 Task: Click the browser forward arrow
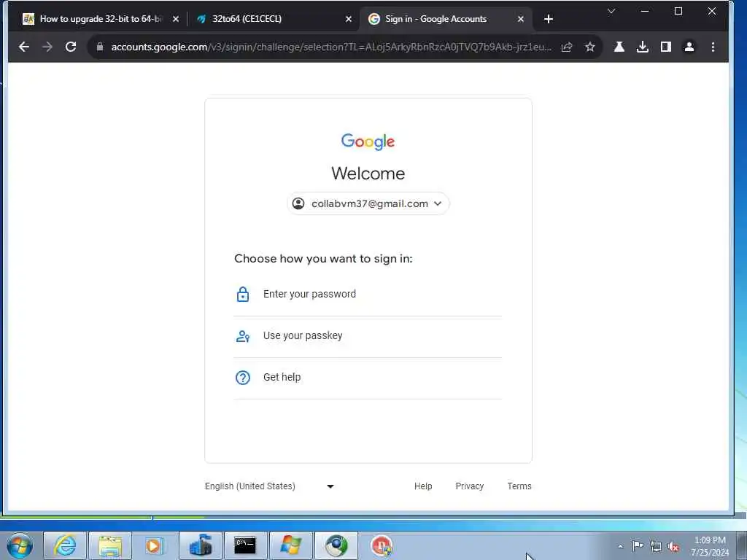[47, 47]
